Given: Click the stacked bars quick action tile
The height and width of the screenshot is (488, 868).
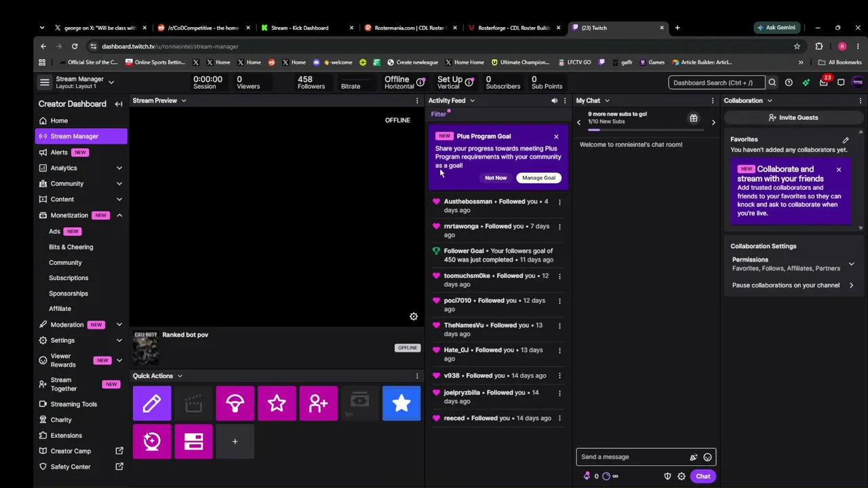Looking at the screenshot, I should [193, 441].
